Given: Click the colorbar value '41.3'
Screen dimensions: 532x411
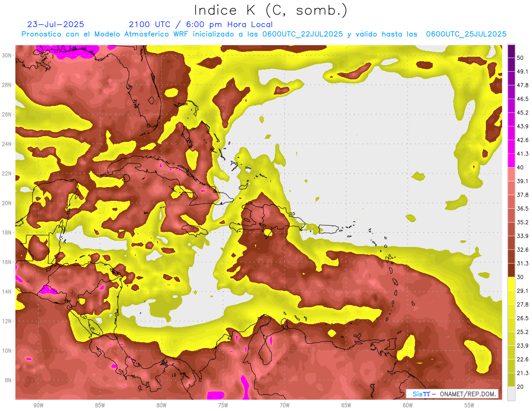Looking at the screenshot, I should [523, 154].
